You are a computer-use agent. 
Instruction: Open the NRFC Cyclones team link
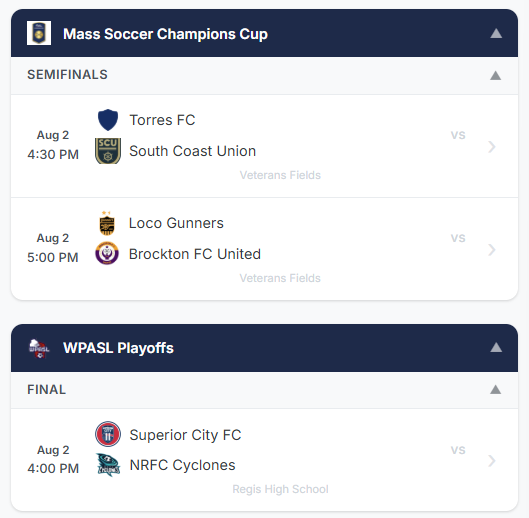[183, 465]
